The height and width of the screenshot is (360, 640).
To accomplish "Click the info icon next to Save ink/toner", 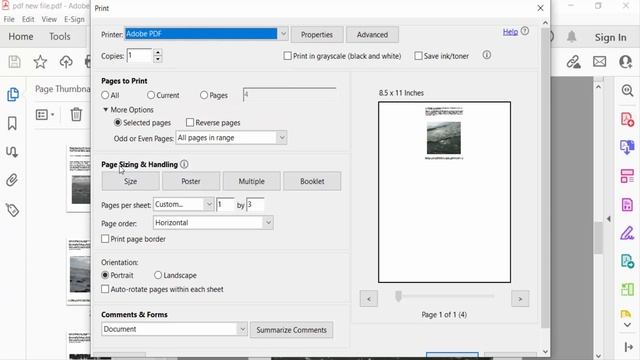I will (487, 55).
